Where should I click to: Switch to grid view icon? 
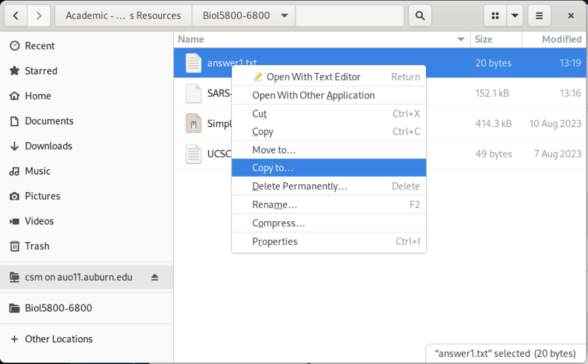[495, 16]
